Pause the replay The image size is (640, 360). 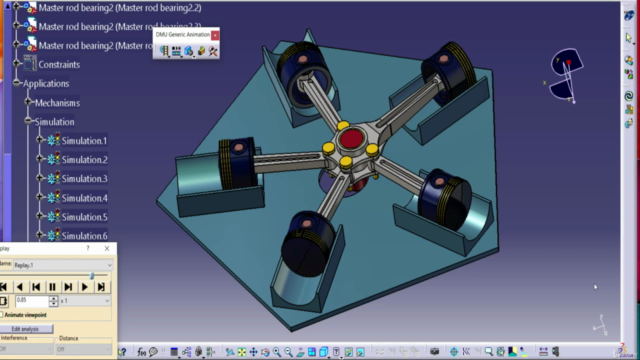[52, 287]
